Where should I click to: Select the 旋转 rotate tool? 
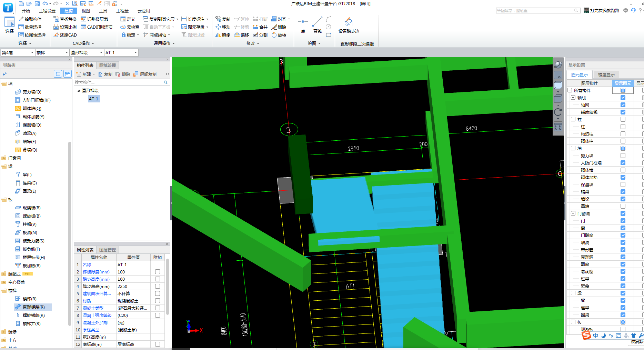279,35
